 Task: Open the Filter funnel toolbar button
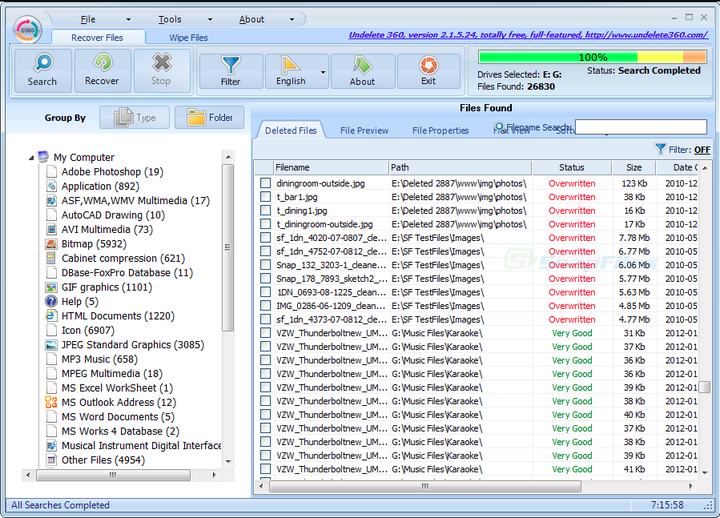[x=231, y=71]
